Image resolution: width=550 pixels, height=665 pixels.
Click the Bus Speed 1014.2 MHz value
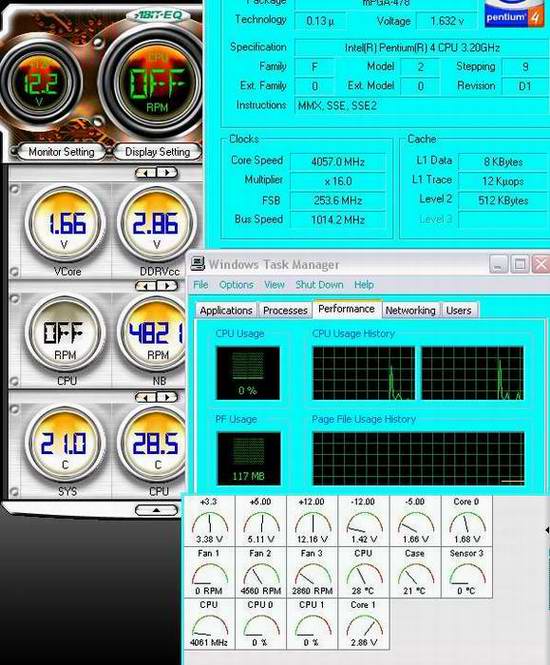point(338,220)
